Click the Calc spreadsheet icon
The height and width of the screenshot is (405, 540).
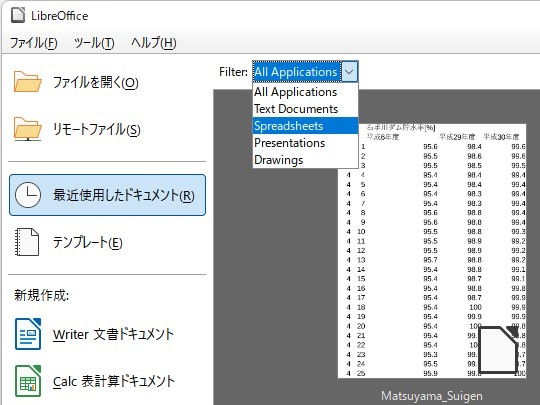coord(28,381)
